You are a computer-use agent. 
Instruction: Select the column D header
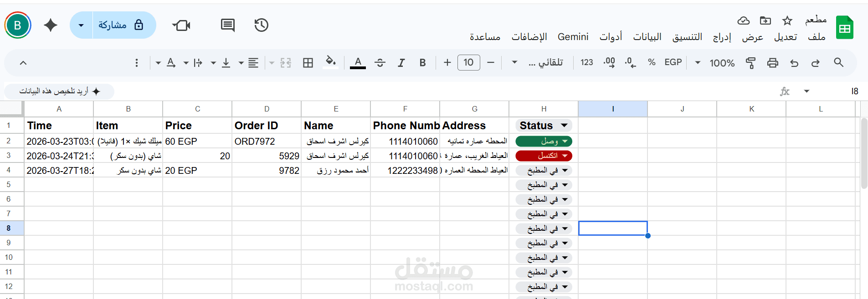[267, 109]
